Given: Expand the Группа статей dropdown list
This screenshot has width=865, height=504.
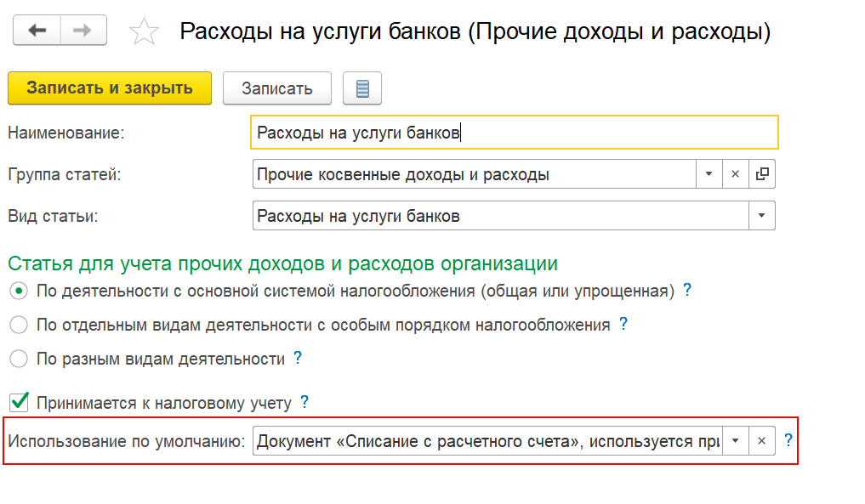Looking at the screenshot, I should 709,174.
